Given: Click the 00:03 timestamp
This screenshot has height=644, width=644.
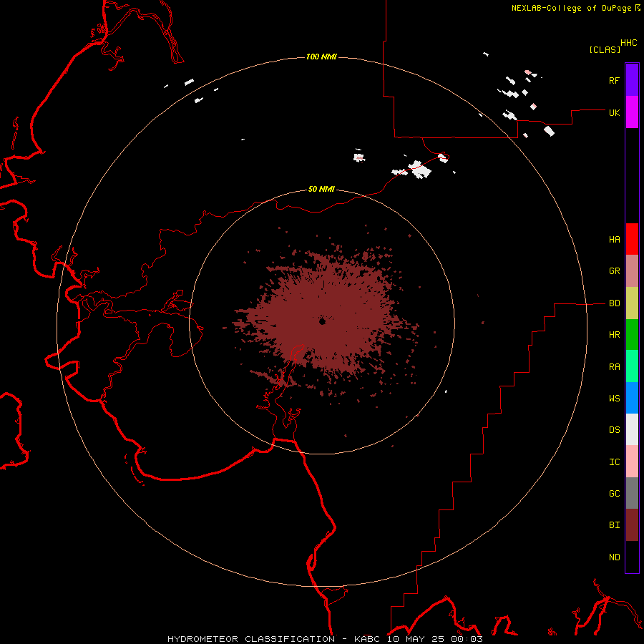Looking at the screenshot, I should pyautogui.click(x=467, y=639).
